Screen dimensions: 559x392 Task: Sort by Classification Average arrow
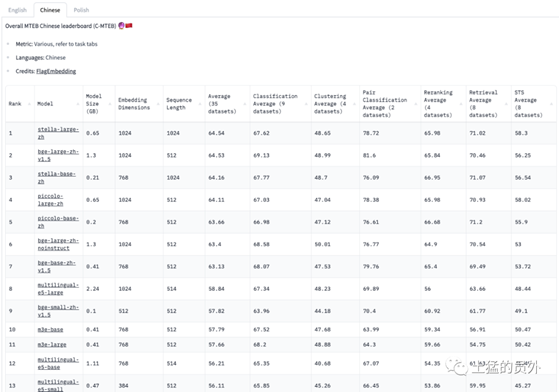[x=306, y=104]
